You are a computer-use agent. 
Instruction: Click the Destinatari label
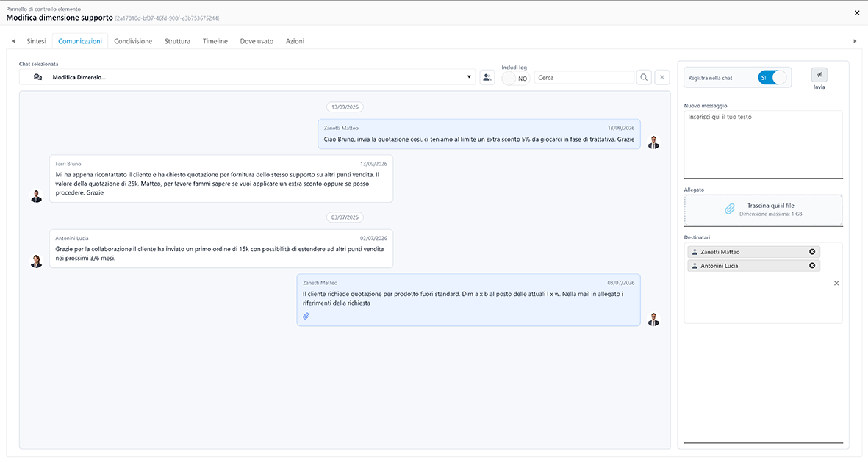[x=697, y=237]
